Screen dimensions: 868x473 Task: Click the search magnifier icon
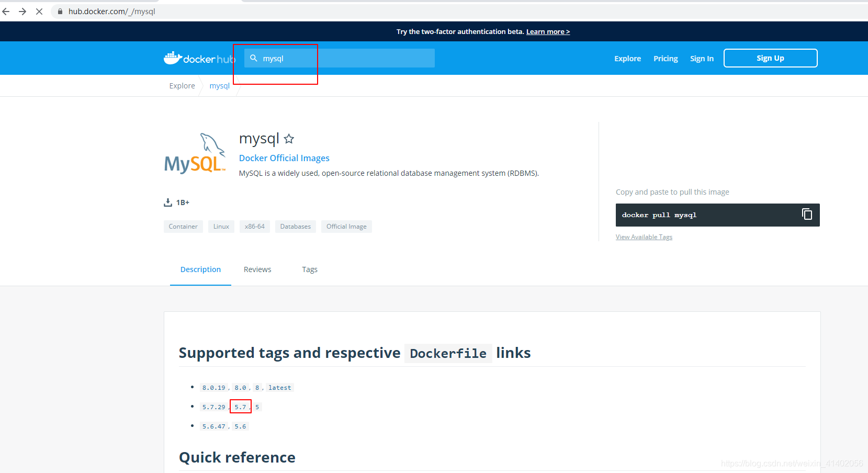click(254, 58)
